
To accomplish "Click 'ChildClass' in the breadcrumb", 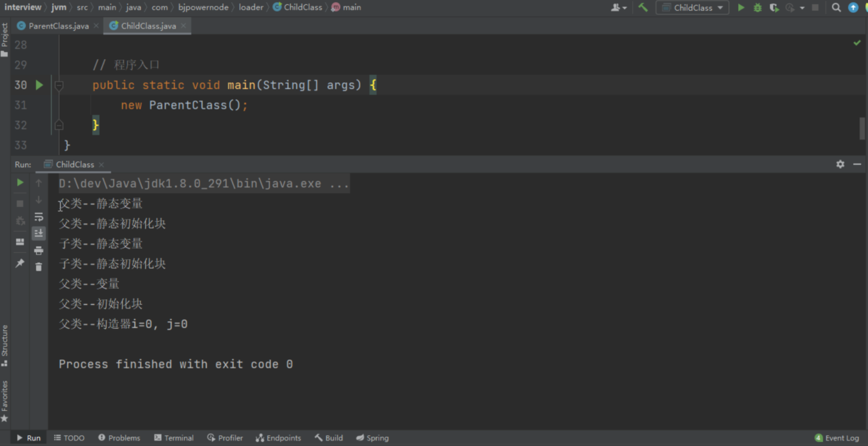I will coord(298,7).
